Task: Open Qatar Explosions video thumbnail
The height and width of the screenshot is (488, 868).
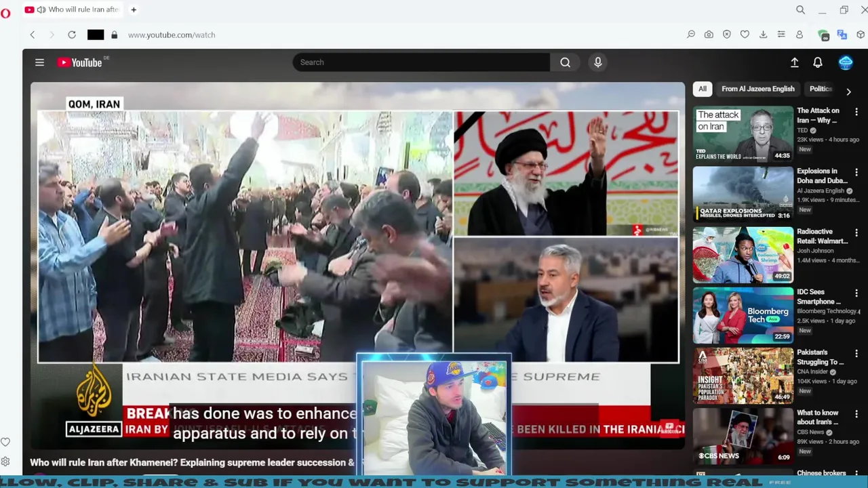Action: pyautogui.click(x=743, y=194)
